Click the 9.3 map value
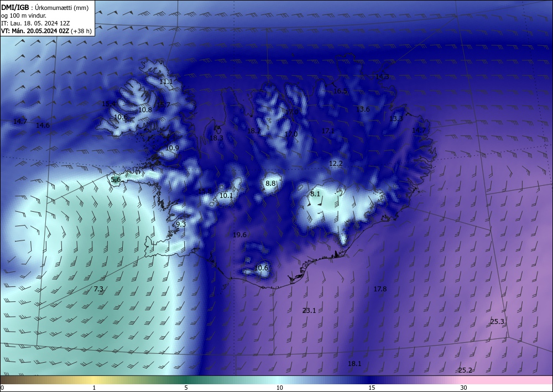The image size is (553, 392). point(181,224)
